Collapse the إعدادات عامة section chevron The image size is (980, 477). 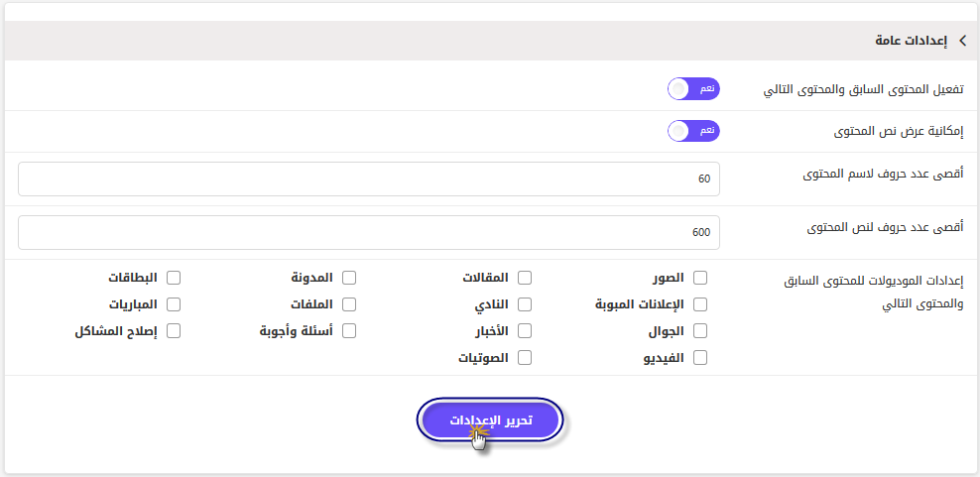962,42
